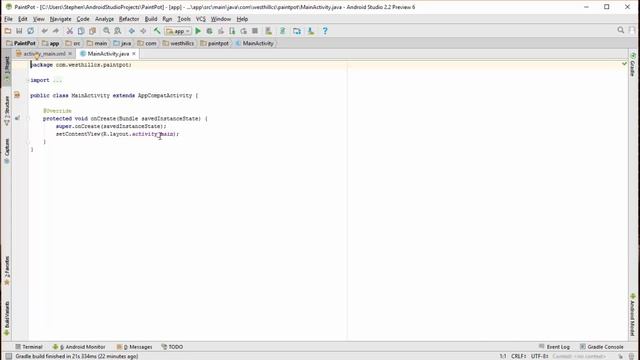Click the class gutter icon beside MainActivity

17,95
